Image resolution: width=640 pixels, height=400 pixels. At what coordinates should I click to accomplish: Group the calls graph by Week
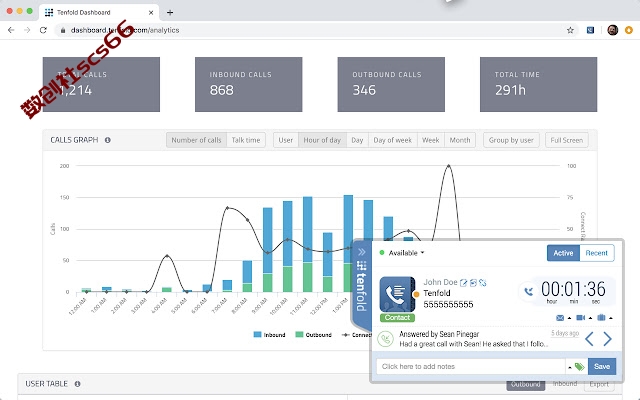click(x=431, y=140)
